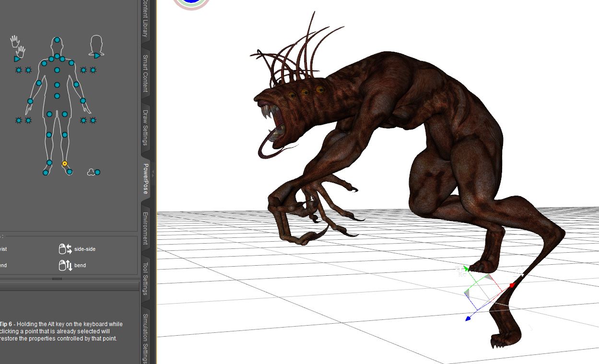The height and width of the screenshot is (364, 599).
Task: Click the bend mouse icon
Action: pos(65,265)
